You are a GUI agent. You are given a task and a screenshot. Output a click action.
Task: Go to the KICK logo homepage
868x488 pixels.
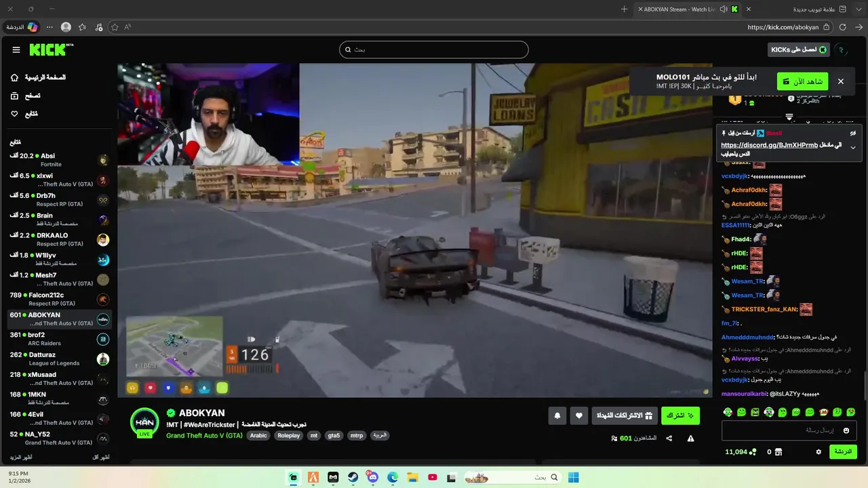tap(51, 49)
